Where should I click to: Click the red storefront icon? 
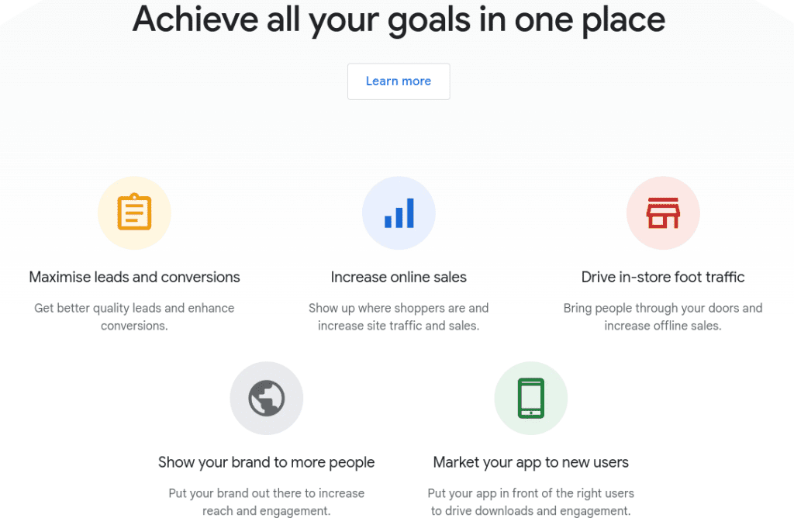click(x=663, y=212)
